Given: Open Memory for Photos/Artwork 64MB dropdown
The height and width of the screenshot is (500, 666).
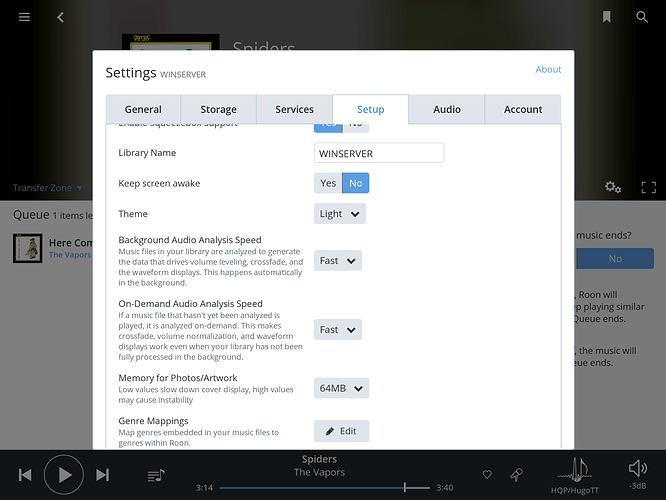Looking at the screenshot, I should tap(341, 388).
